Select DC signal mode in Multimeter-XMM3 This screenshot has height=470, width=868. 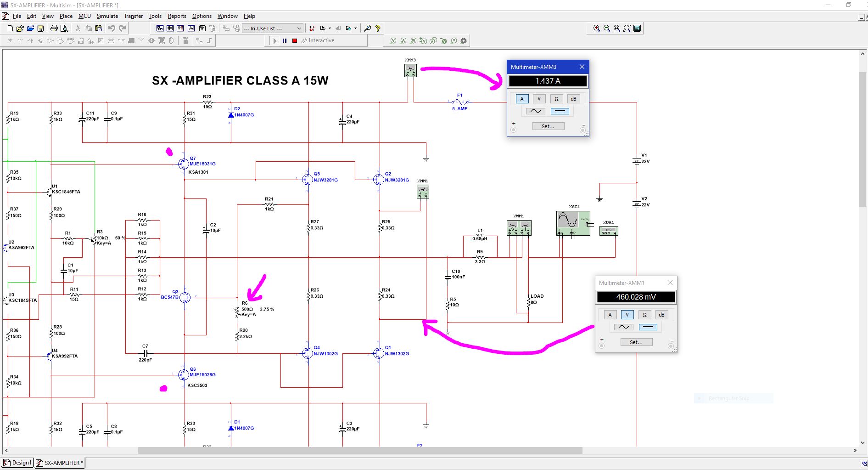click(560, 111)
